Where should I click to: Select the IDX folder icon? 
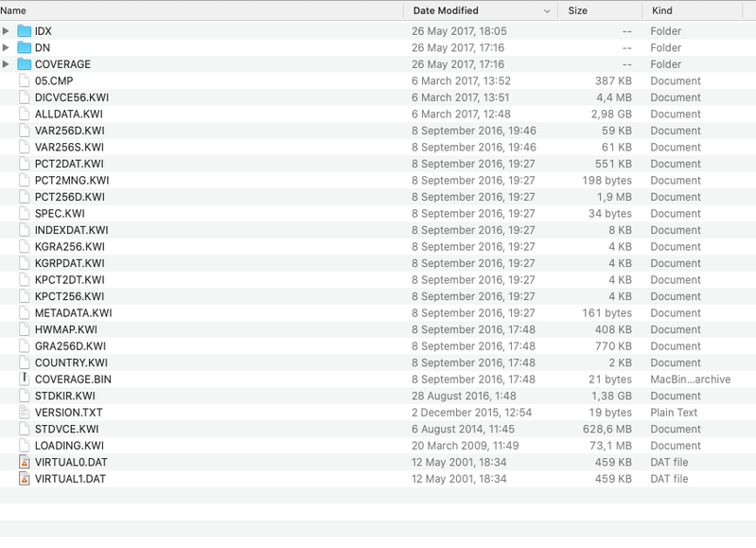point(24,31)
